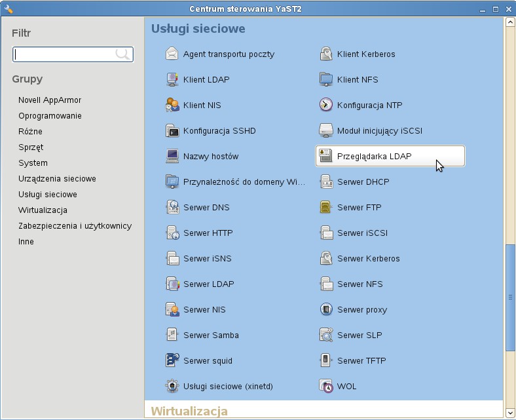Launch the Serwer SLP magnifier icon
Viewport: 516px width, 420px height.
326,335
